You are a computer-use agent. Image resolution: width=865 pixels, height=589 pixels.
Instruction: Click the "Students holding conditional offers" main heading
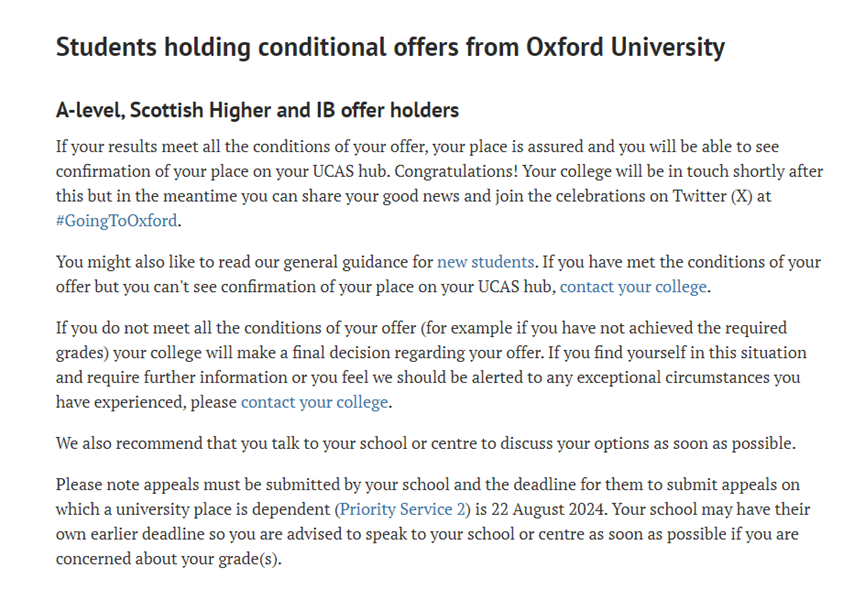tap(390, 47)
